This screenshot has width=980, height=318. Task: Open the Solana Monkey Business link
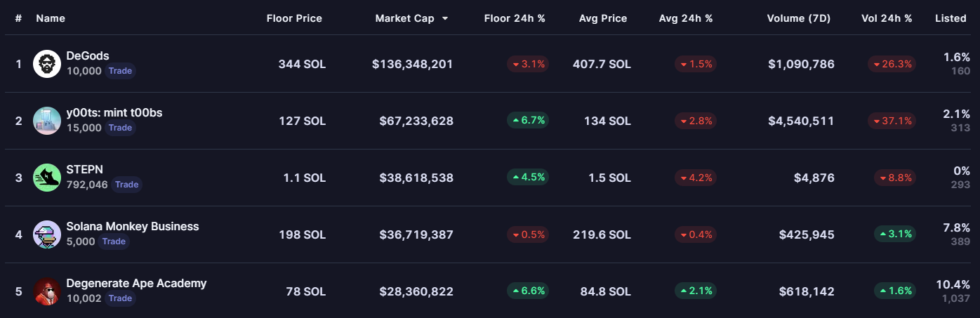(133, 227)
